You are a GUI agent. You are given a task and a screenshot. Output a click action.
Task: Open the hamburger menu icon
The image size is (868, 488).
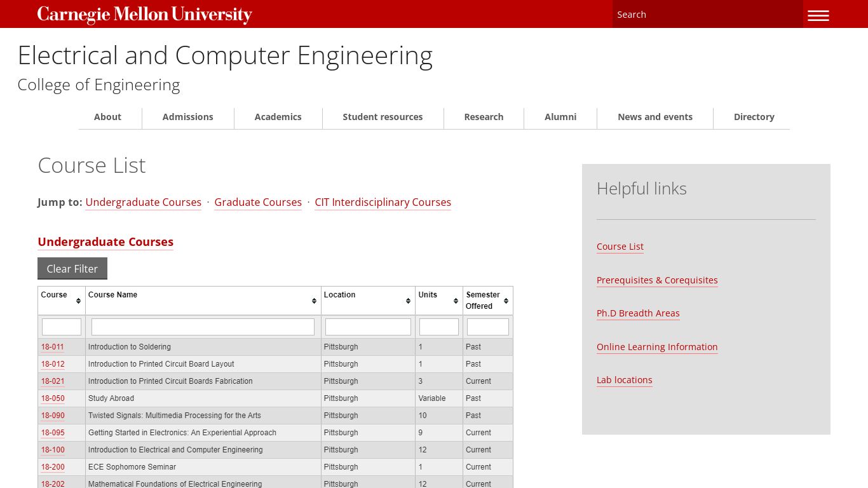click(x=818, y=15)
